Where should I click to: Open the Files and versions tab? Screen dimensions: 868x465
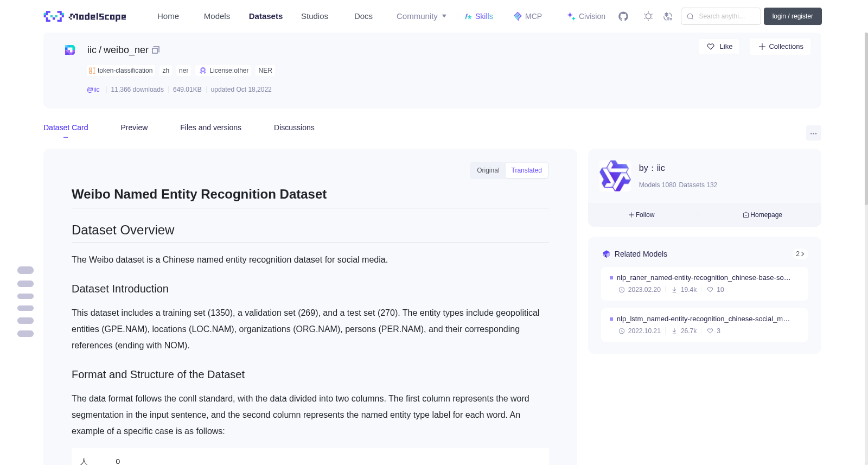tap(210, 128)
